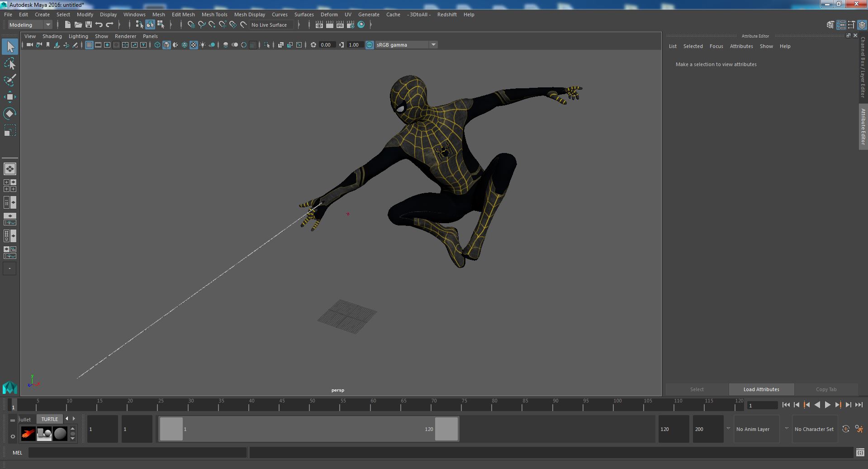Start IPR render
The width and height of the screenshot is (868, 469).
tap(340, 25)
